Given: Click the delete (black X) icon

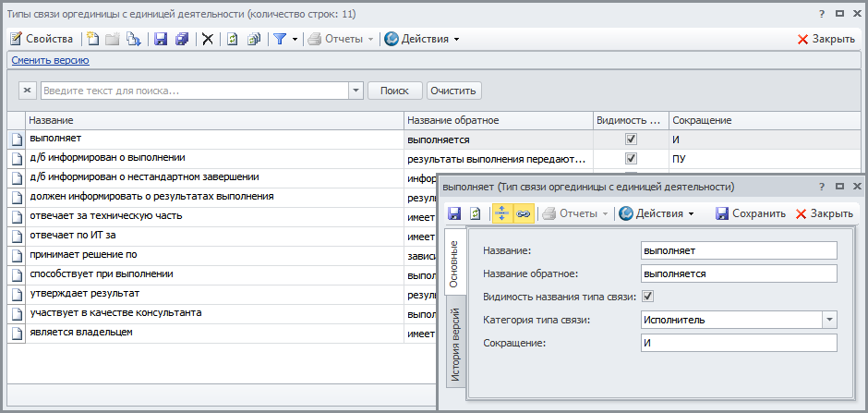Looking at the screenshot, I should [208, 39].
